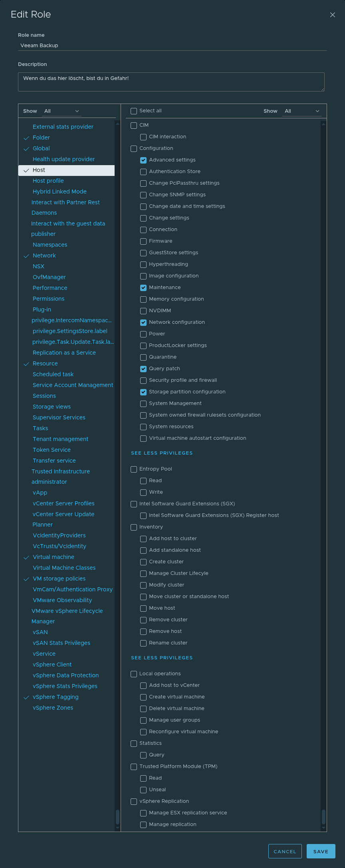Close the Edit Role dialog with X
The image size is (345, 868).
coord(332,15)
